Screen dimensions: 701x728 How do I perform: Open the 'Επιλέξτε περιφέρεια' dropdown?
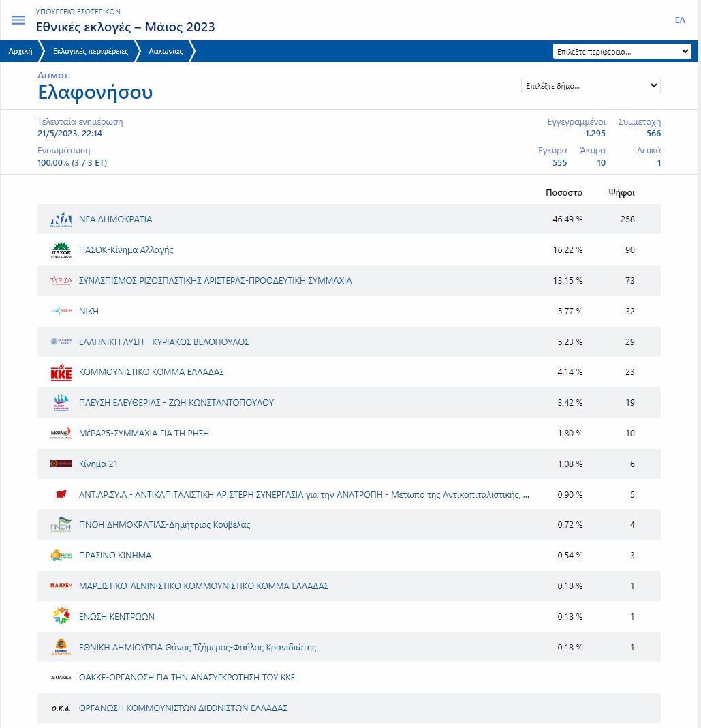[622, 51]
